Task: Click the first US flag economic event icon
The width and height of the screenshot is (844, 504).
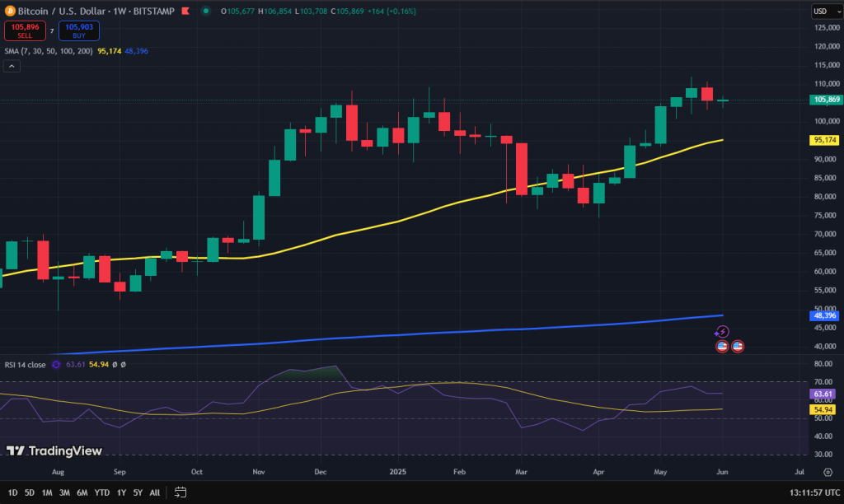Action: (722, 347)
